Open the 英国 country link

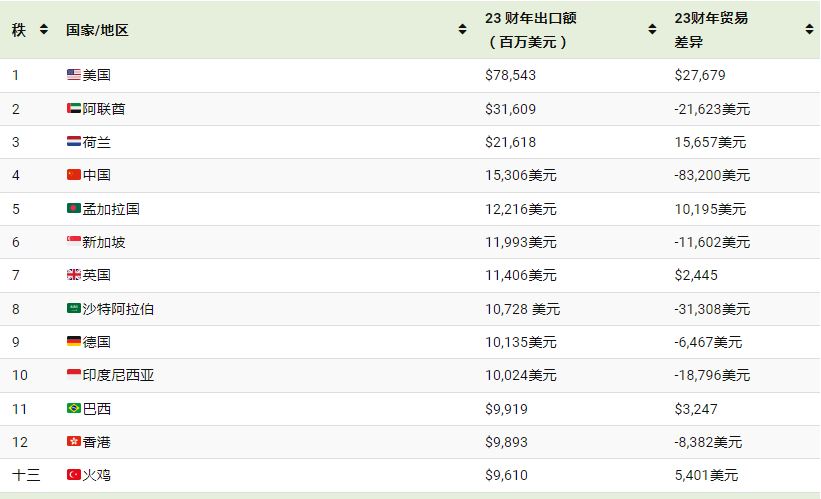(97, 275)
